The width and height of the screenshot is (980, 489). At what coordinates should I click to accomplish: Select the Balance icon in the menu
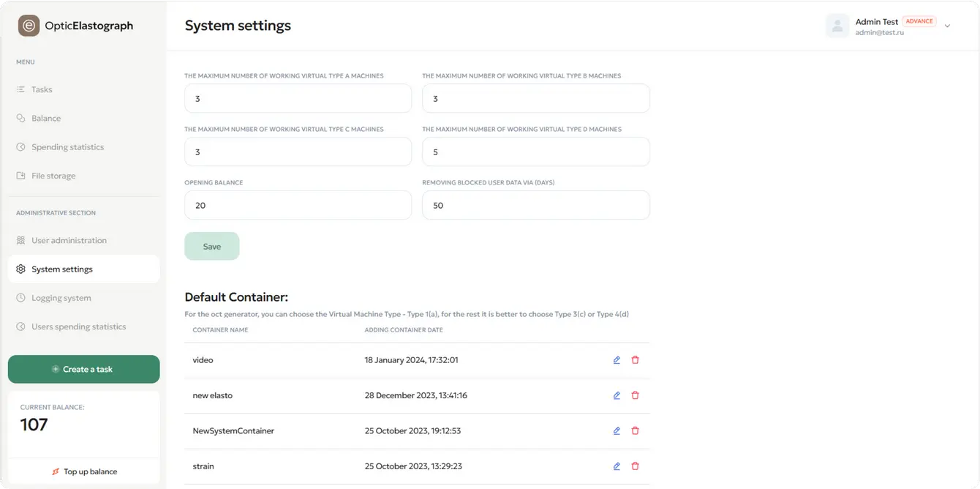click(x=20, y=118)
